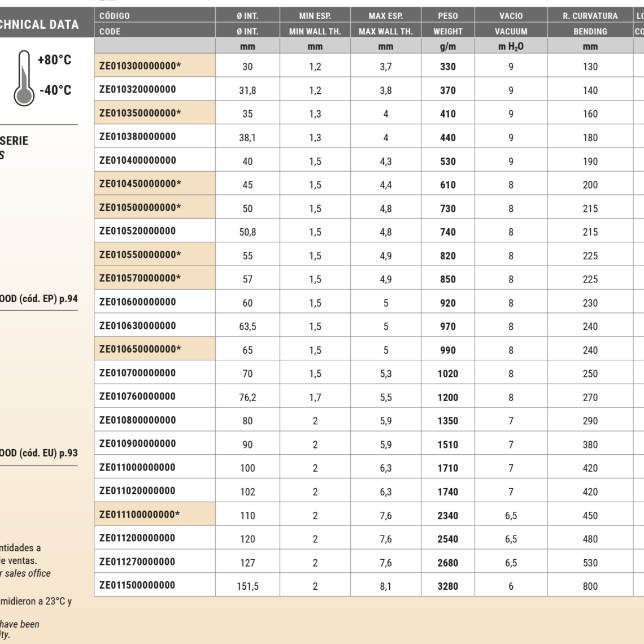Select code ZE010320000000 in the table

[137, 89]
